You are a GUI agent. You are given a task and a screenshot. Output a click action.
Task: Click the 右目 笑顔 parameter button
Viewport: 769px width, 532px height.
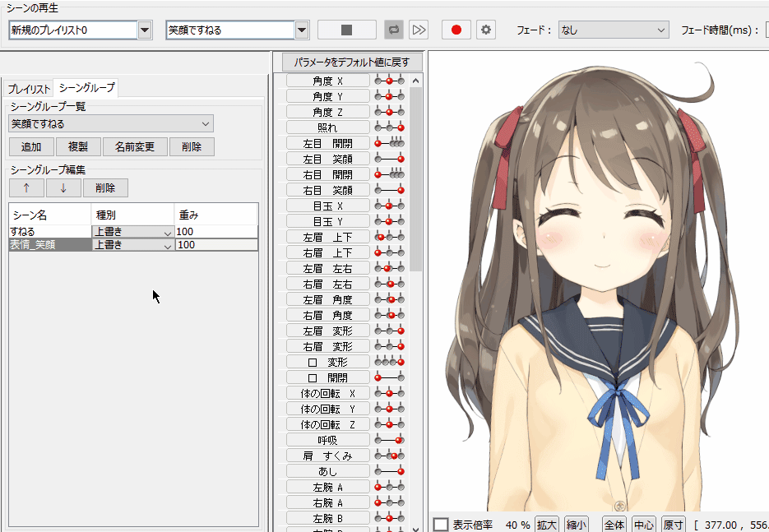click(327, 190)
